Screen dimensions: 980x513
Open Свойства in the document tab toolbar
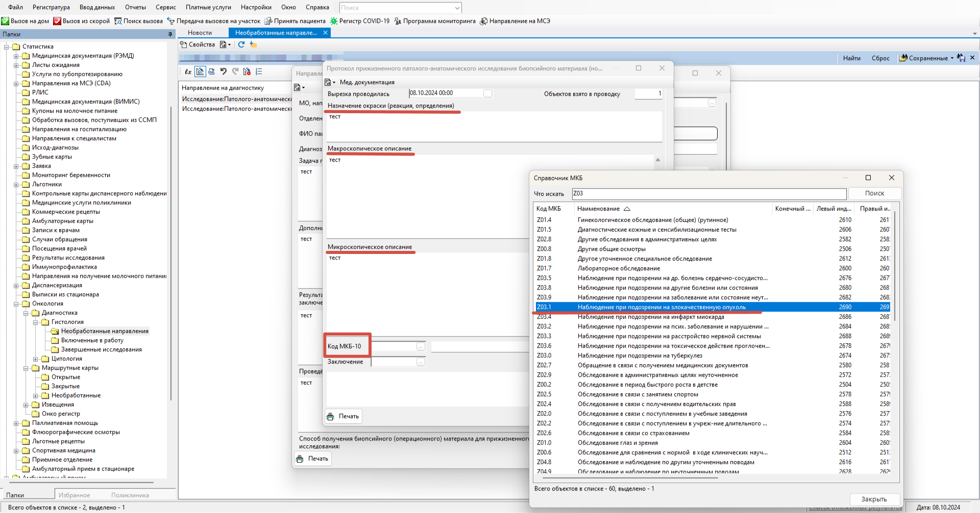tap(198, 44)
